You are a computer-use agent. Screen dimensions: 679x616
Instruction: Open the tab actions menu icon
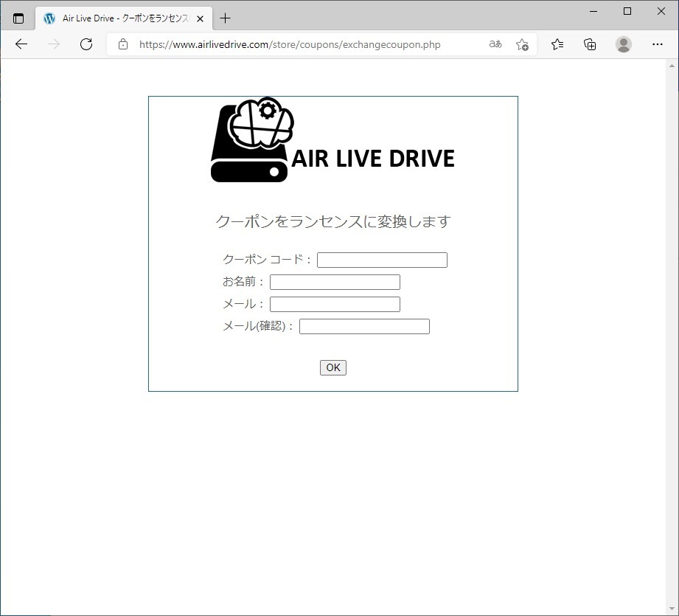point(18,18)
